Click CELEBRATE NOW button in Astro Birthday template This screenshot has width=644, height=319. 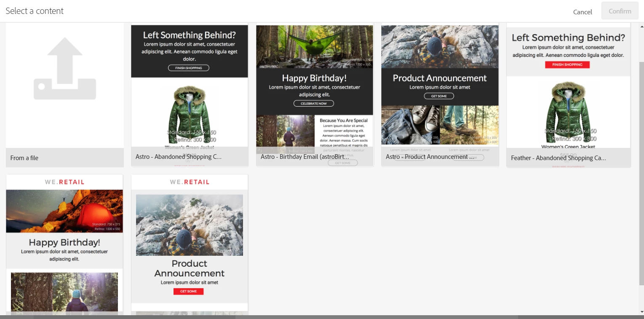coord(314,103)
